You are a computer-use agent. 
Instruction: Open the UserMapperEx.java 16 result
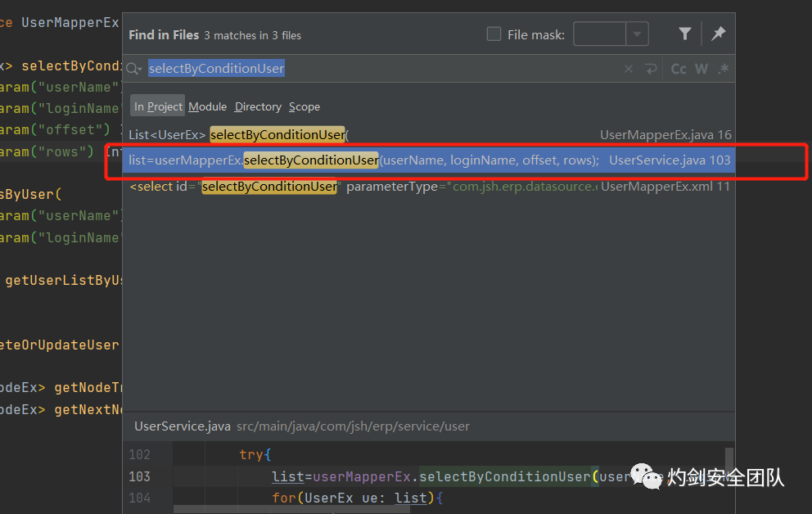pyautogui.click(x=429, y=134)
